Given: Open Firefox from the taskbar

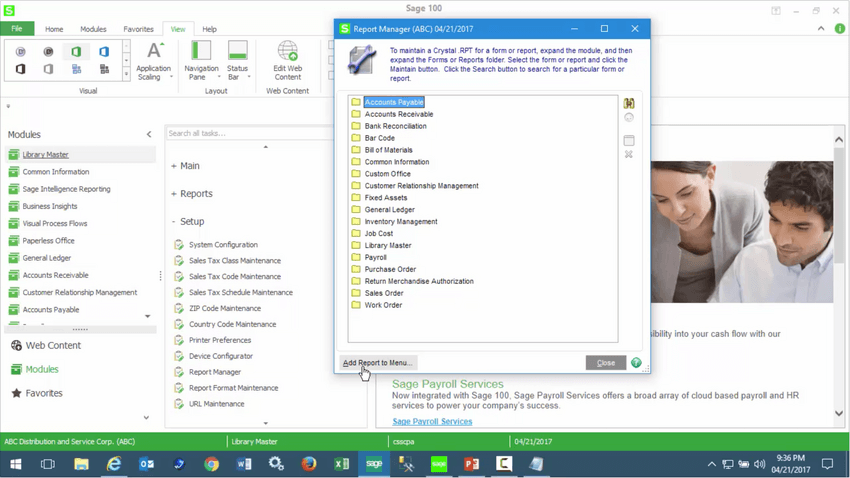Looking at the screenshot, I should coord(309,464).
